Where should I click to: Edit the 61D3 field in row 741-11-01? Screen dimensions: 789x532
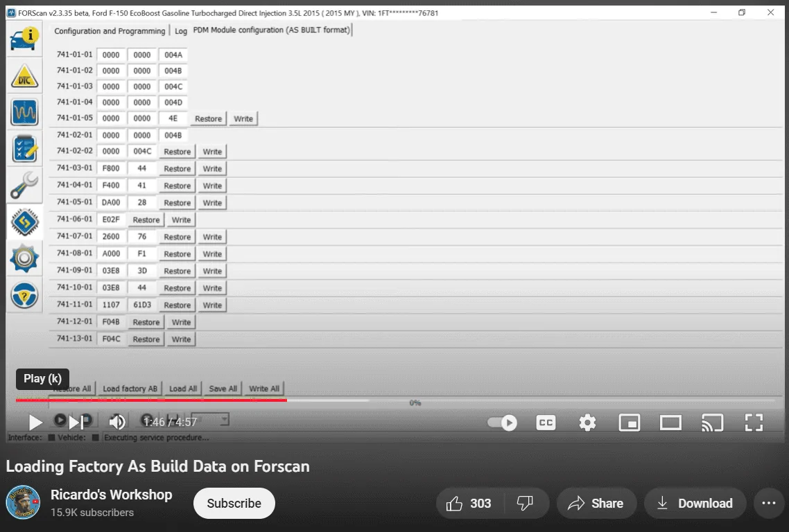click(142, 305)
